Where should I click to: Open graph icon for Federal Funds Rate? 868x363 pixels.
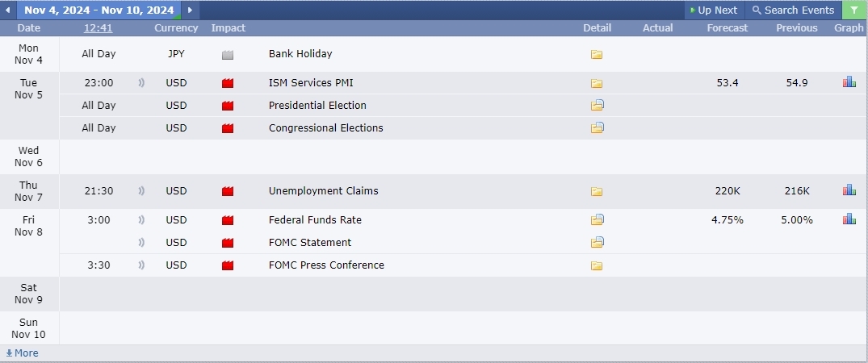(x=849, y=219)
